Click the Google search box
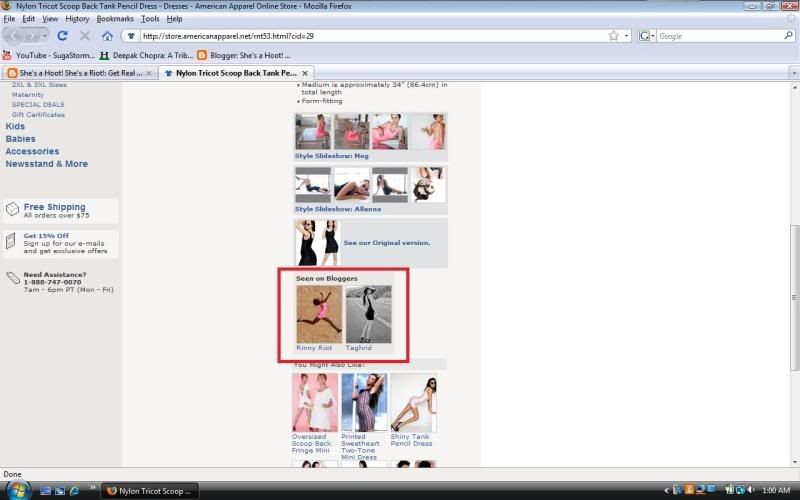 pos(719,36)
